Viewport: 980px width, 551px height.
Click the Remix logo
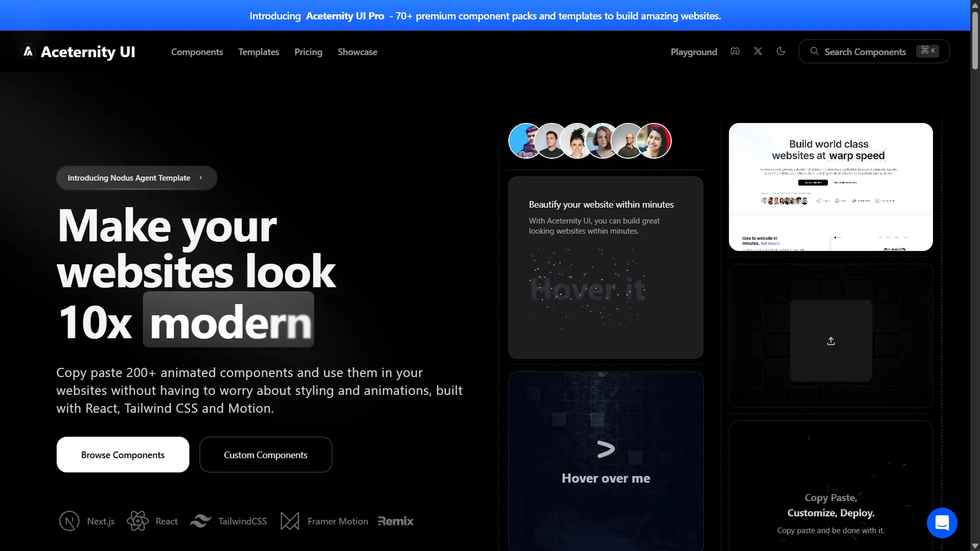click(x=396, y=521)
